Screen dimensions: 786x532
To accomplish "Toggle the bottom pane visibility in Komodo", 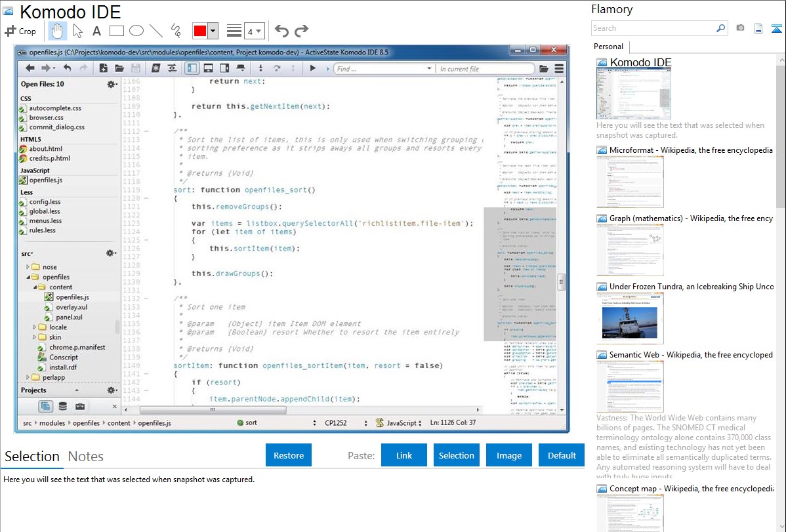I will pos(209,68).
